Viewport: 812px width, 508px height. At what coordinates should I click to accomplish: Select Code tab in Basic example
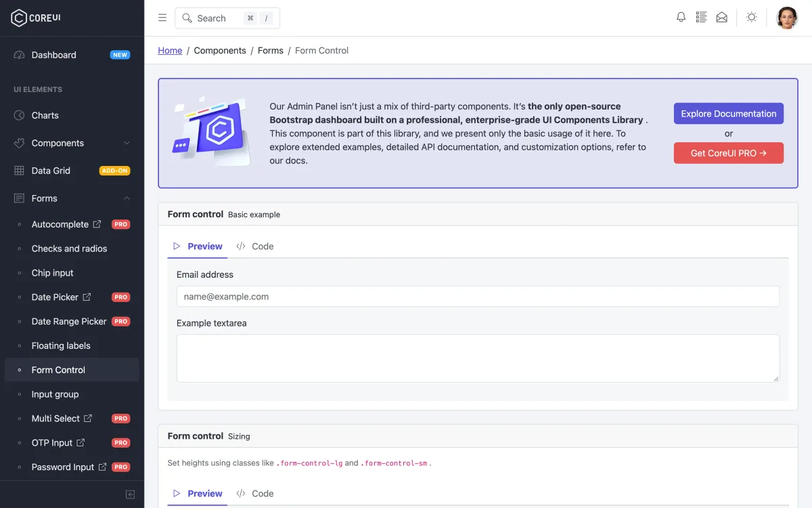(255, 246)
